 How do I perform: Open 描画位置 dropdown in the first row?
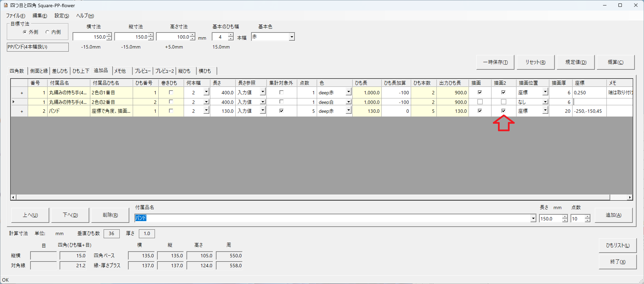tap(545, 92)
